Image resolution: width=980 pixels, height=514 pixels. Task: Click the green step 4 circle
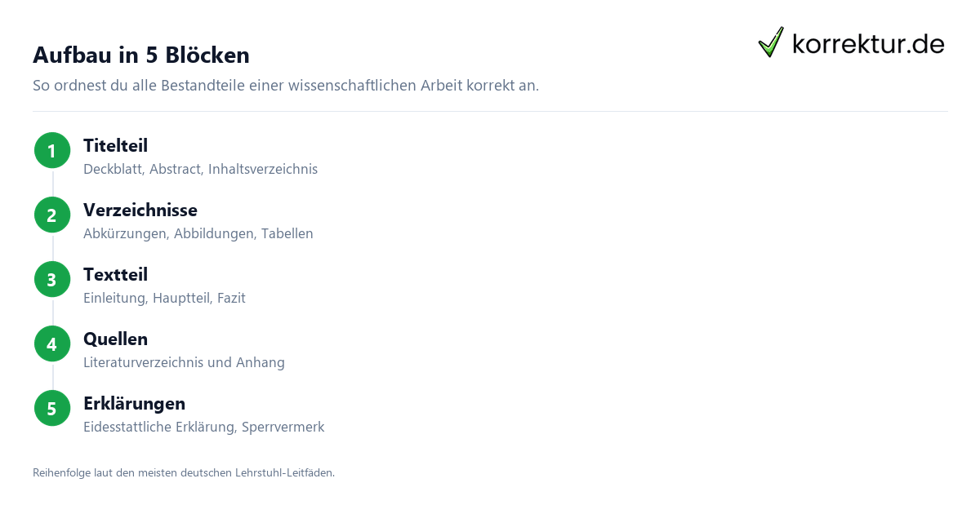pyautogui.click(x=52, y=344)
